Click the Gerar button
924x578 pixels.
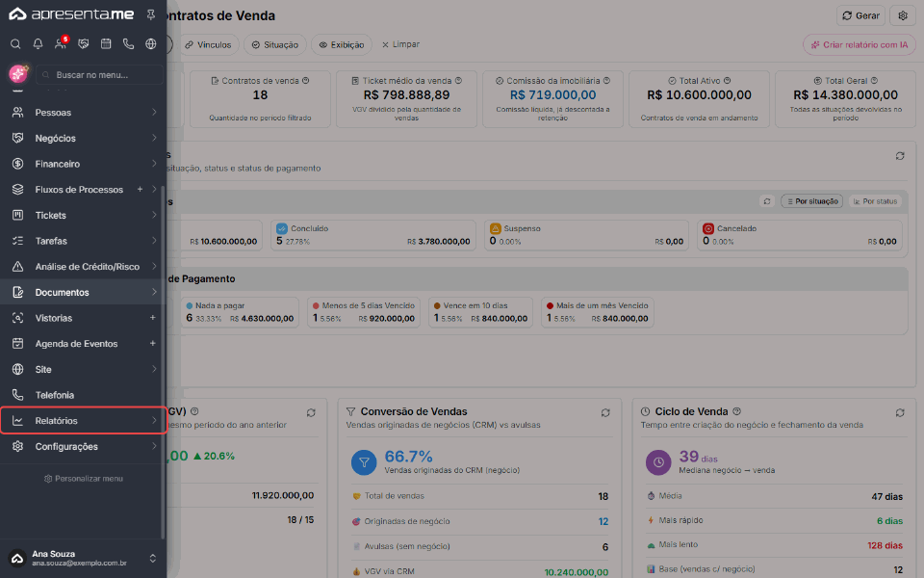point(860,16)
